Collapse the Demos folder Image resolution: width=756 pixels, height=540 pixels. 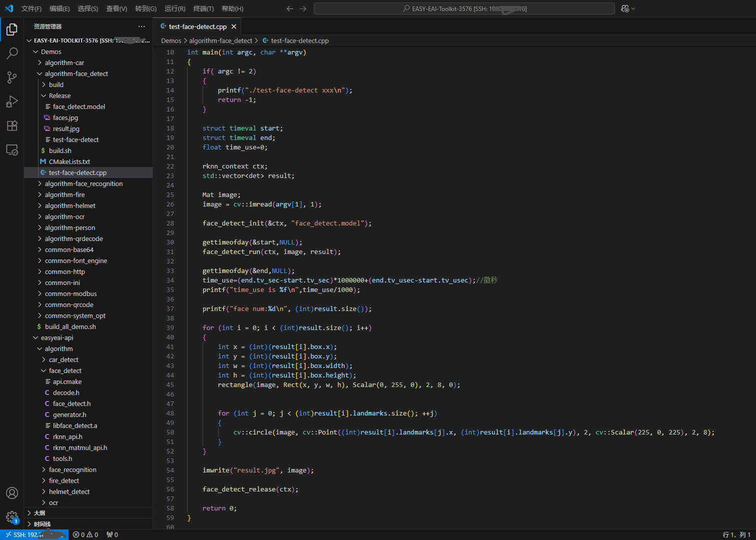51,52
